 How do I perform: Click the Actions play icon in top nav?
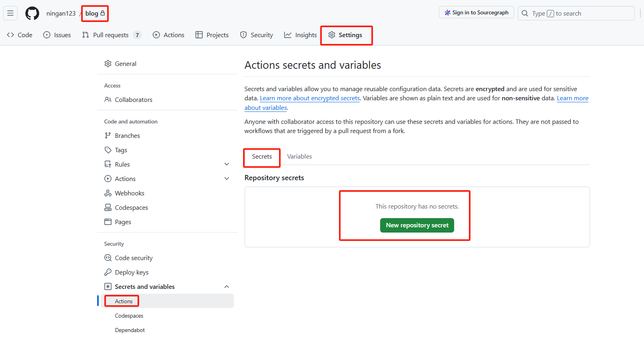click(x=156, y=35)
